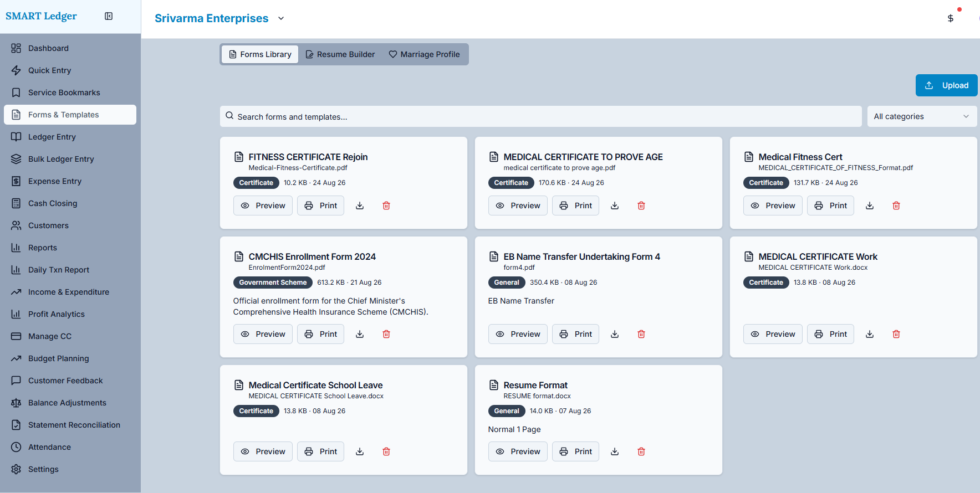Open Quick Entry from sidebar
The image size is (980, 493).
(70, 70)
